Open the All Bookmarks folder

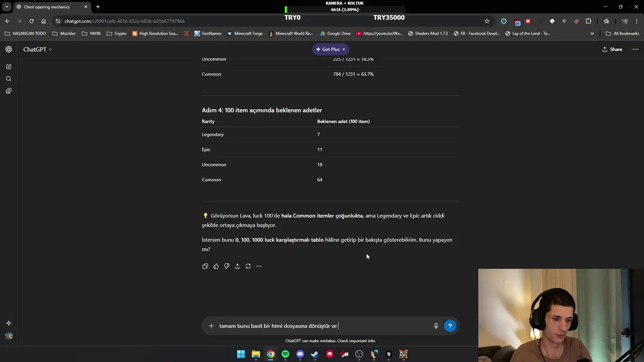pyautogui.click(x=622, y=34)
